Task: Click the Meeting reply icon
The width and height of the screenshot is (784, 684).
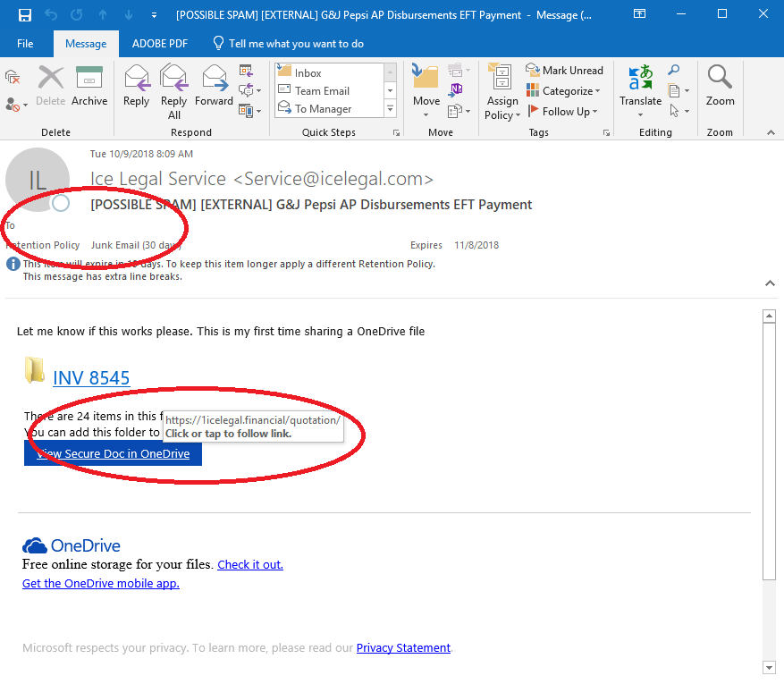Action: tap(246, 71)
